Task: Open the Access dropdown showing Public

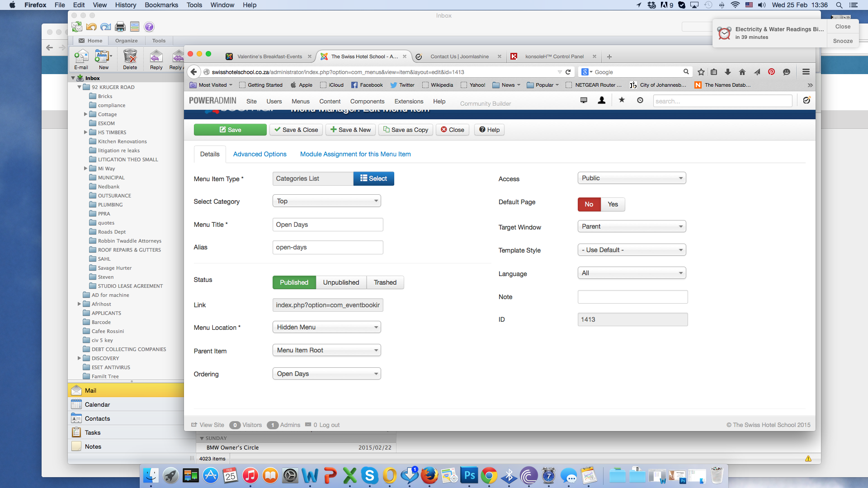Action: coord(632,178)
